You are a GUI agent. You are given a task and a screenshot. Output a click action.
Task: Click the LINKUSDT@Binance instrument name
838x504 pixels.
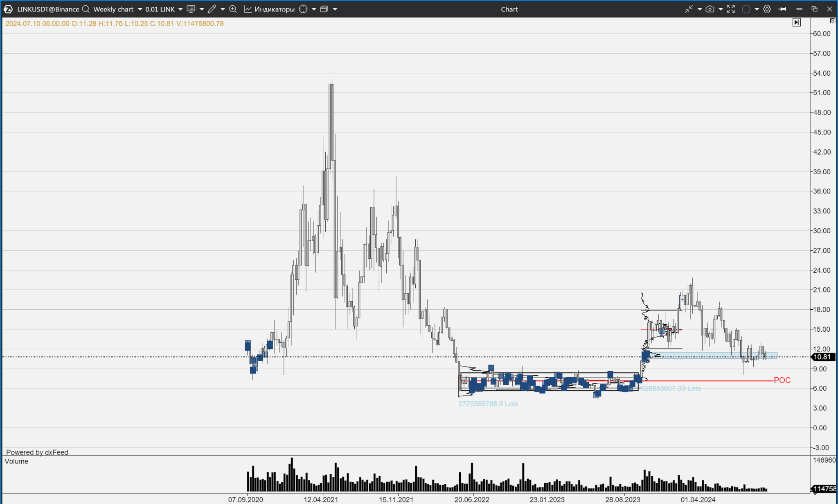click(x=48, y=9)
